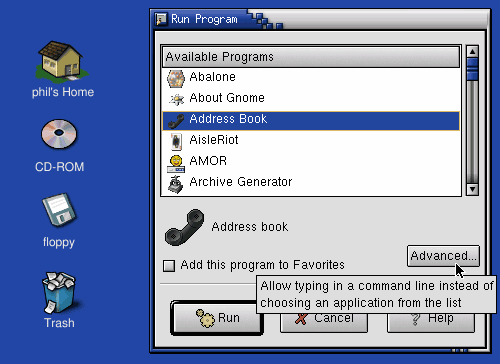The image size is (500, 364).
Task: Click the Address book description text
Action: tap(250, 227)
